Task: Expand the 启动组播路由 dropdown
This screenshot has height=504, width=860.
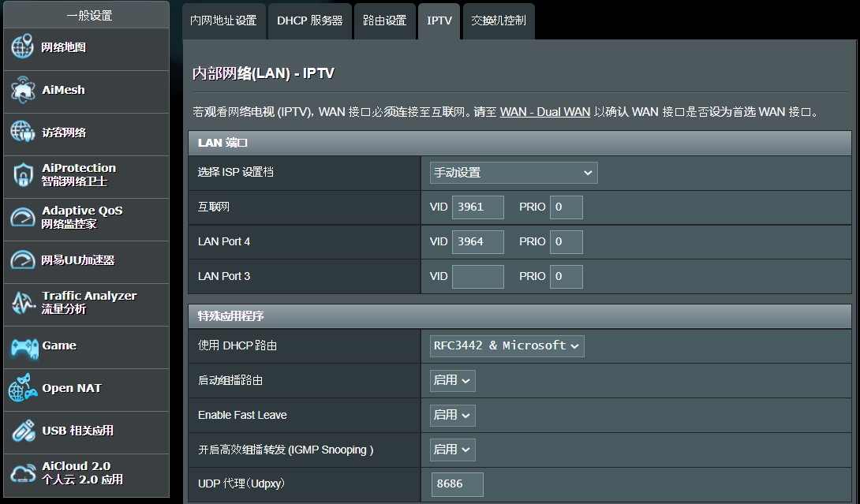Action: tap(452, 380)
